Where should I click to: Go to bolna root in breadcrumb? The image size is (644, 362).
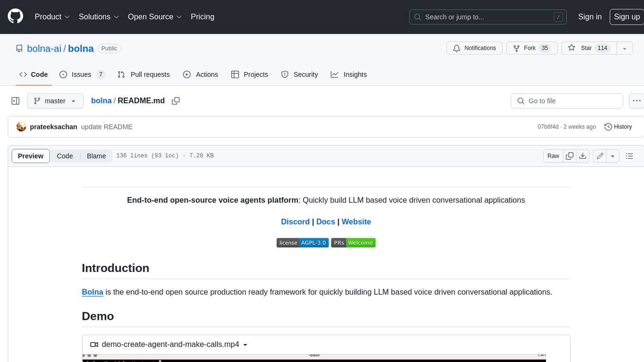(x=101, y=100)
